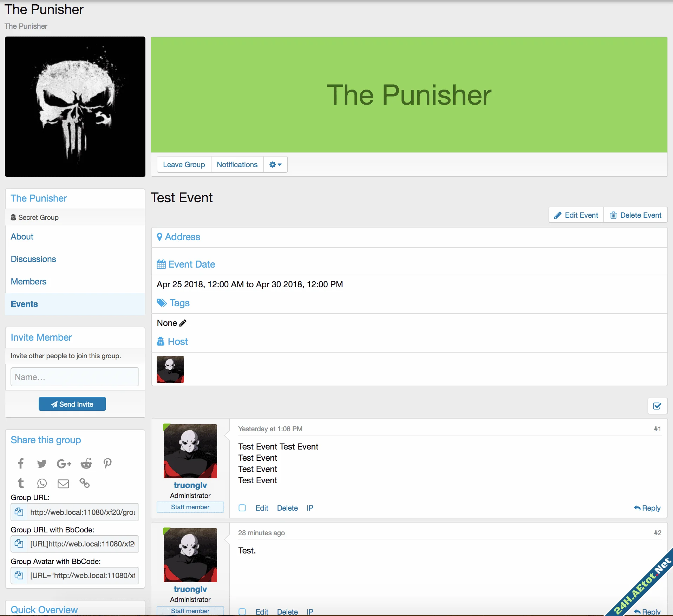Open the host avatar thumbnail
Image resolution: width=673 pixels, height=616 pixels.
pyautogui.click(x=170, y=369)
